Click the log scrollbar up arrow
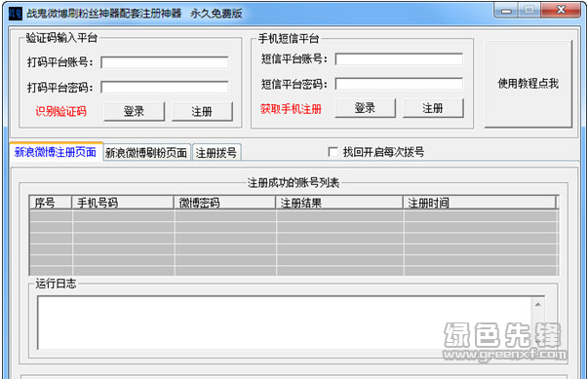Image resolution: width=588 pixels, height=379 pixels. [538, 304]
